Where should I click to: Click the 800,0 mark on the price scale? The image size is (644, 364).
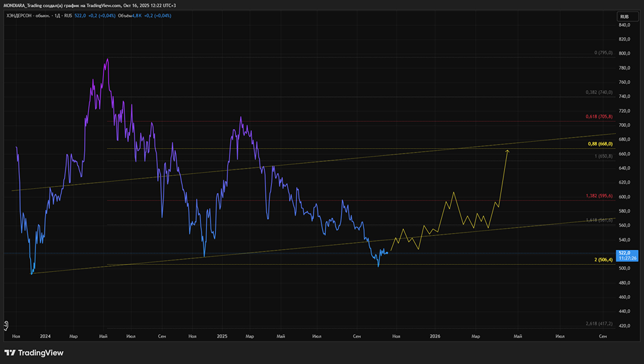624,53
